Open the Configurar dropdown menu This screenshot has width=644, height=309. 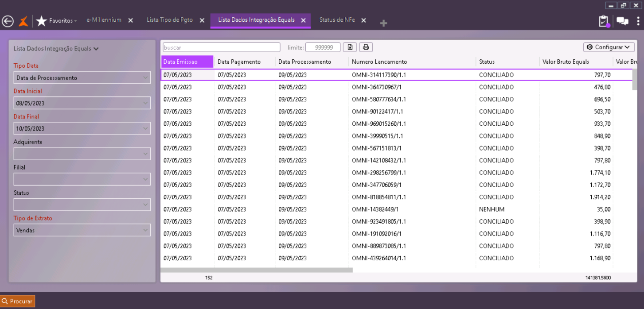[609, 47]
